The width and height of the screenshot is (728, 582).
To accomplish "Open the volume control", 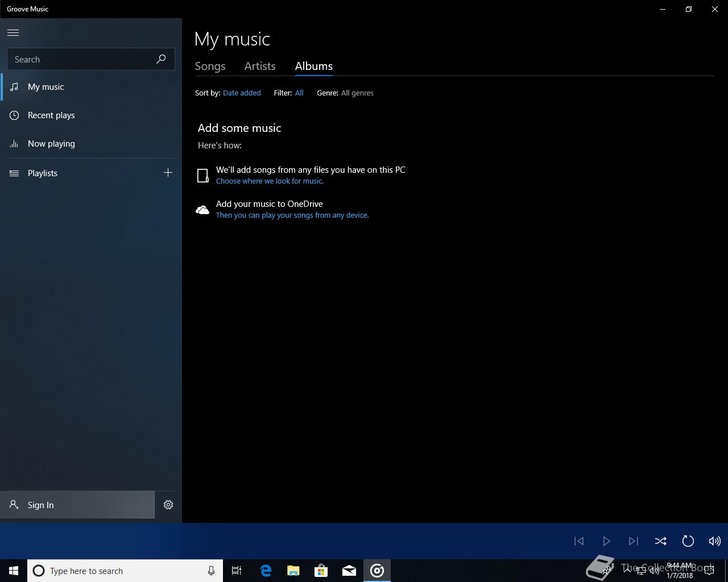I will point(715,541).
